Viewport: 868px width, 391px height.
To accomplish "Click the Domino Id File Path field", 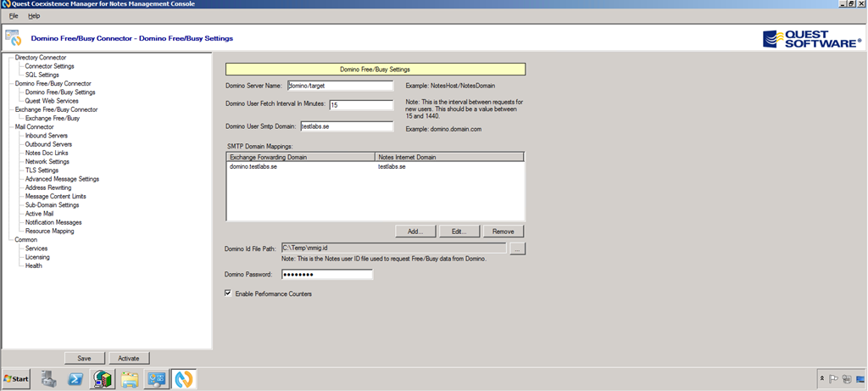I will (393, 249).
